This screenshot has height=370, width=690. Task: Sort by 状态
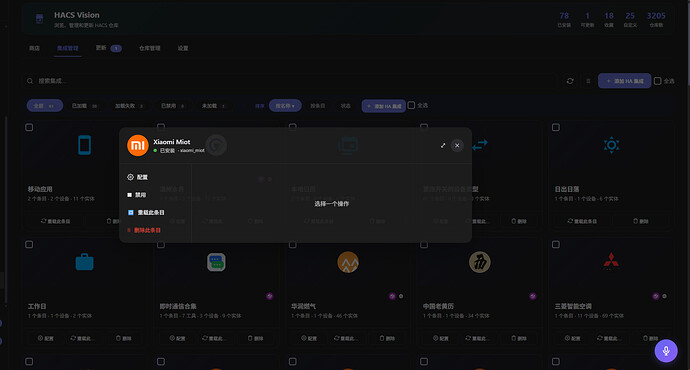click(345, 106)
